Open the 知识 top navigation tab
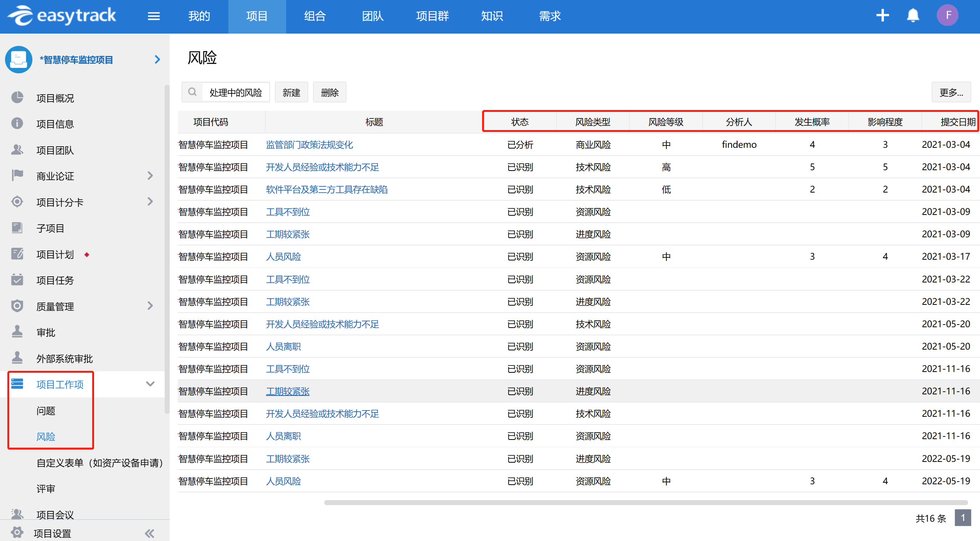Screen dimensions: 980x541 492,16
